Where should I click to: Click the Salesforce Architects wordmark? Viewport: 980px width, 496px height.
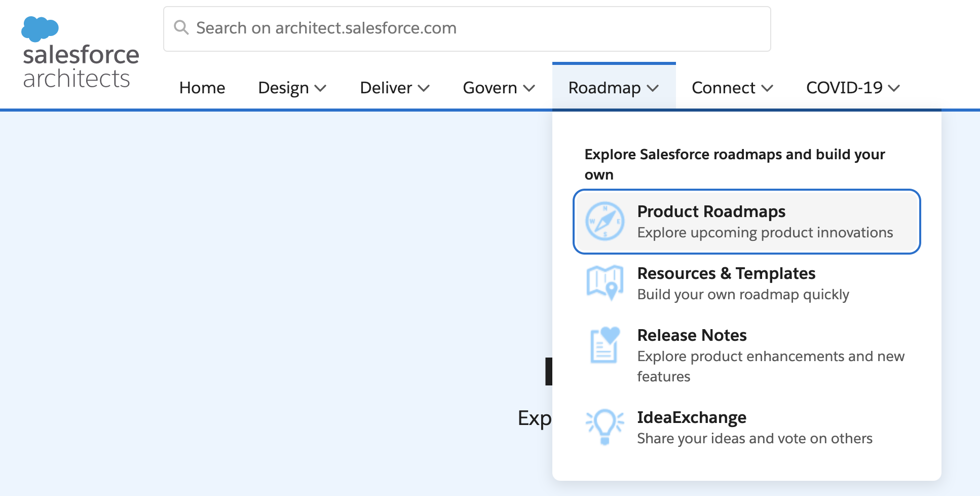click(x=81, y=66)
